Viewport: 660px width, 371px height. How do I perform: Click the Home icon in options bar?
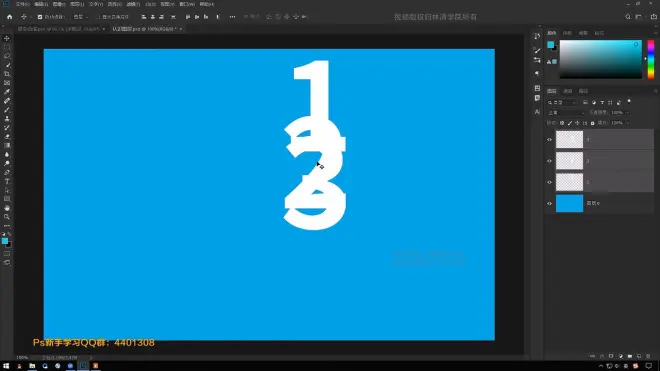click(x=9, y=17)
